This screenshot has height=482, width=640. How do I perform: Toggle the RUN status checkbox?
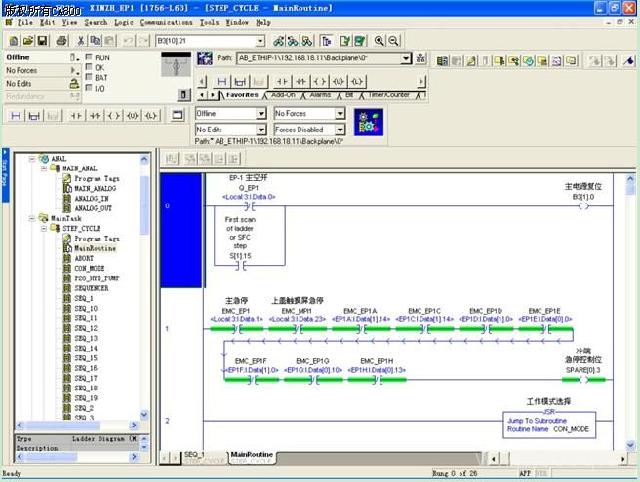[89, 58]
